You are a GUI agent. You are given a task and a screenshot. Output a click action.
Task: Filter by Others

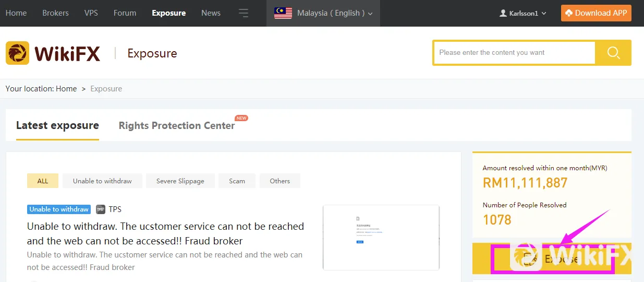280,181
